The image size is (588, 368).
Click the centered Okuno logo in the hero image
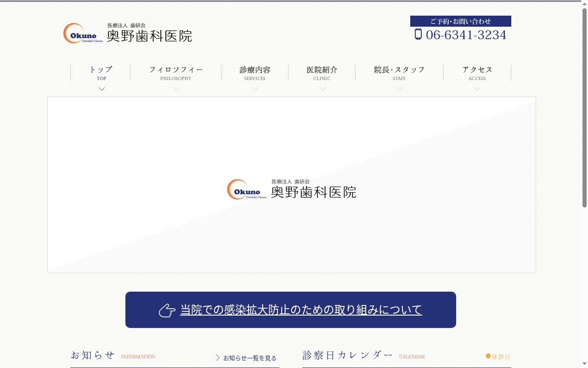(x=292, y=189)
